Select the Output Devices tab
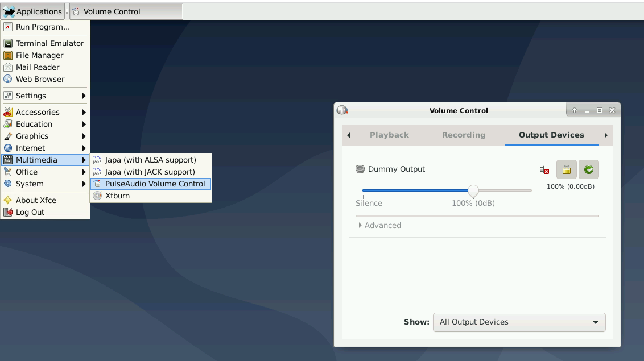This screenshot has height=361, width=644. tap(551, 135)
